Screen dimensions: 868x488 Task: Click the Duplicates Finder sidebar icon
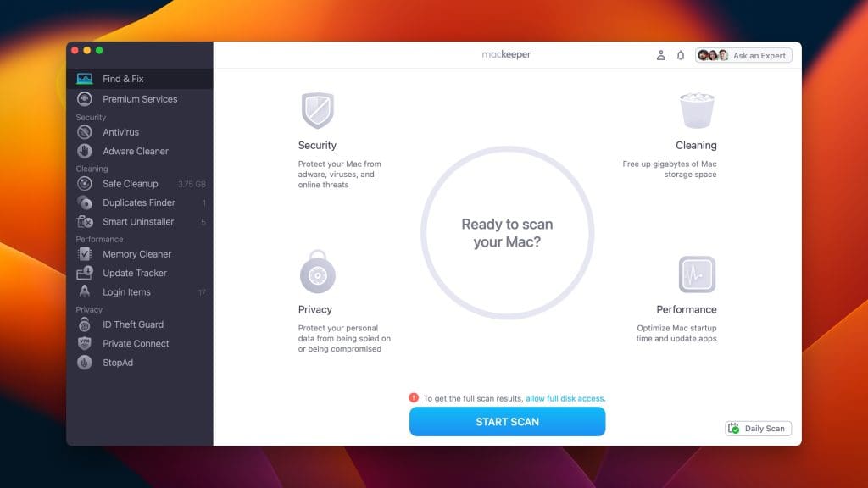coord(85,202)
